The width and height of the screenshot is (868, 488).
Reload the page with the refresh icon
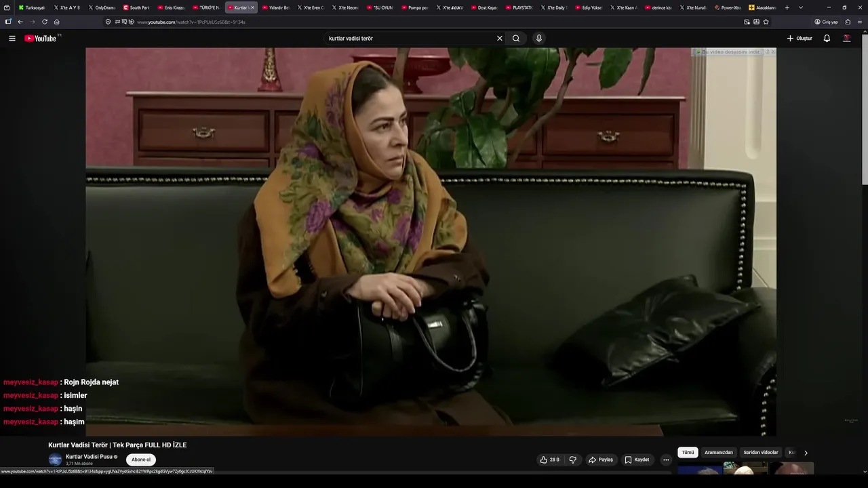tap(45, 22)
